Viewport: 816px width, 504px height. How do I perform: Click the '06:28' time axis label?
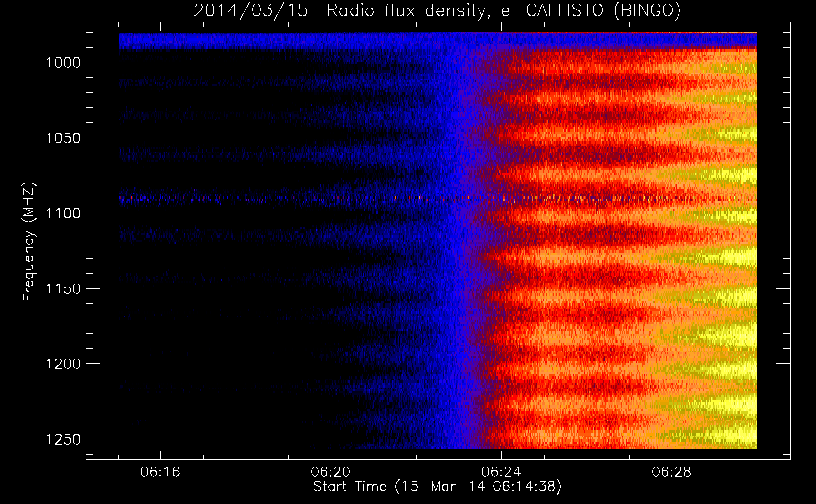click(672, 472)
